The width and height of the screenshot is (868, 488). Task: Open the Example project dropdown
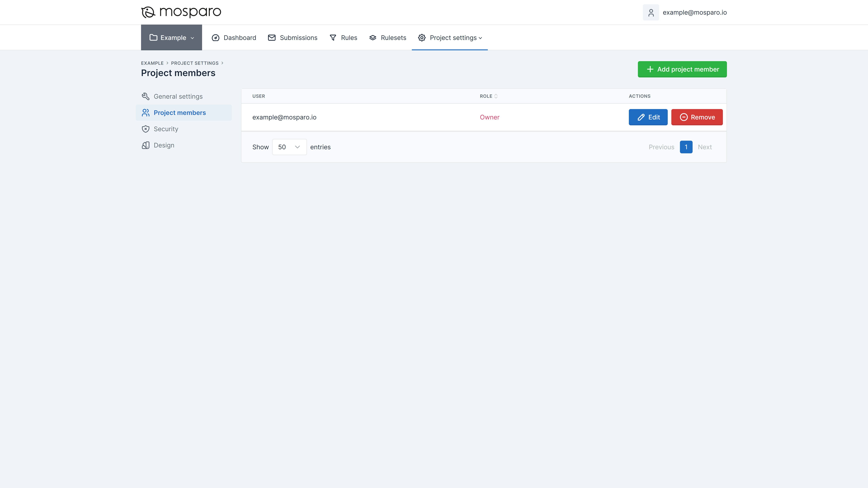point(171,37)
